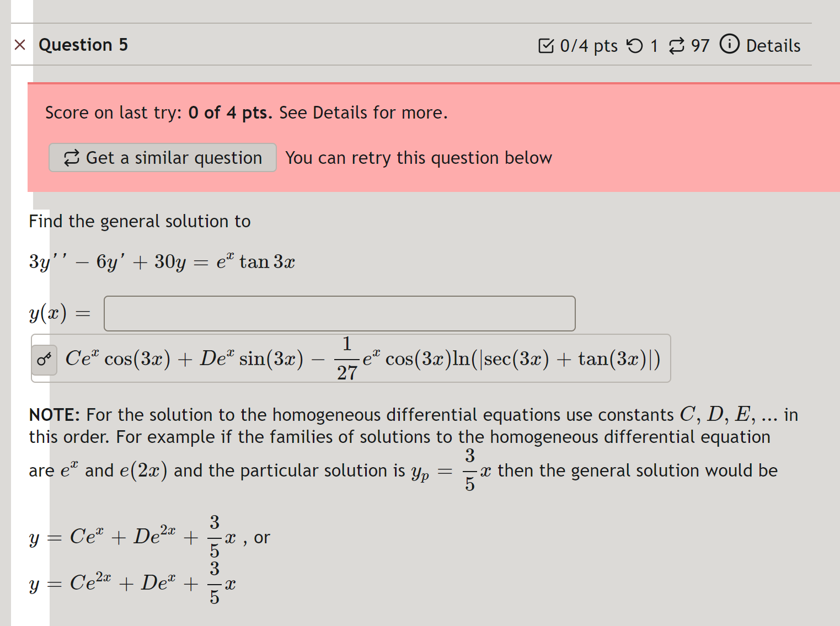The height and width of the screenshot is (626, 840).
Task: Expand the Details section of Question 5
Action: coord(772,45)
